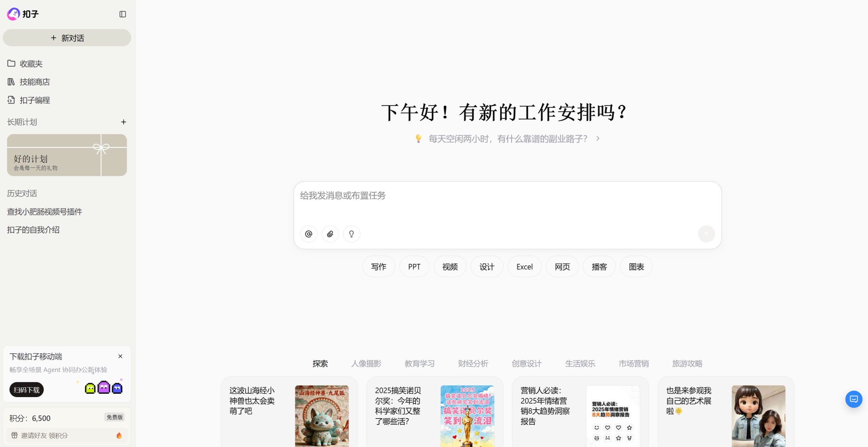The height and width of the screenshot is (447, 868).
Task: Open the 查找小肥肠视频号插件 history conversation
Action: point(44,212)
